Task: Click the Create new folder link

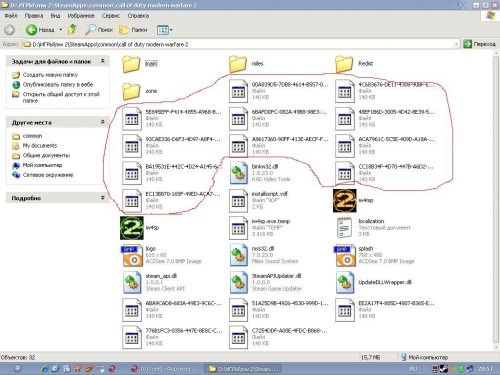Action: (x=50, y=75)
